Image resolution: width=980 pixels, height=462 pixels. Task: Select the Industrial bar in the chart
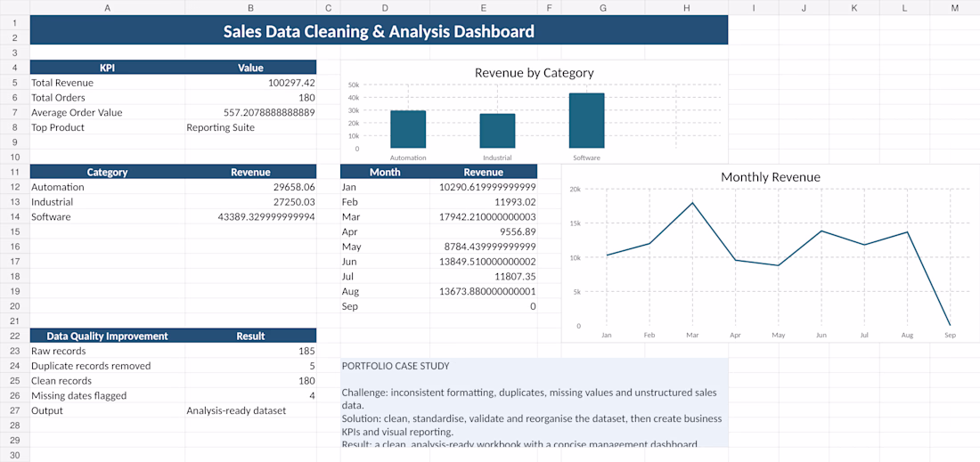497,131
